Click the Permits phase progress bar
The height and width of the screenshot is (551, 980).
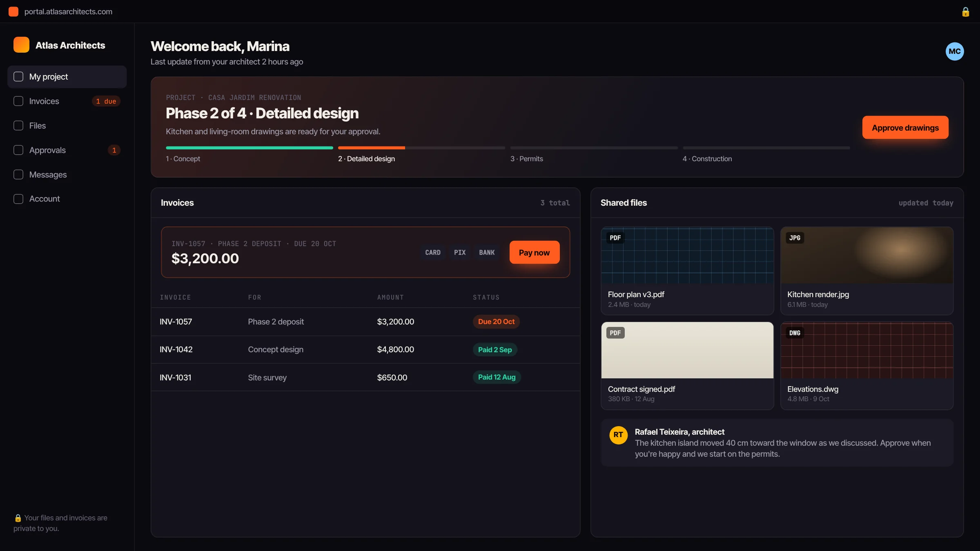(594, 148)
